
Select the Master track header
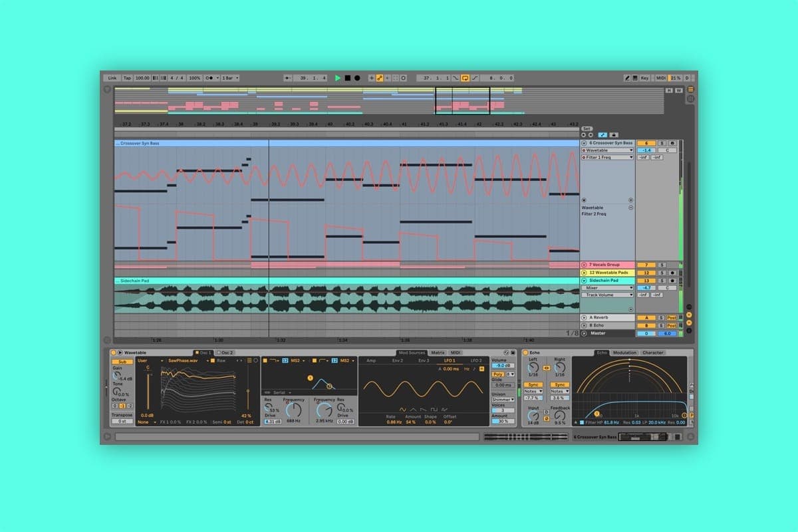click(608, 333)
